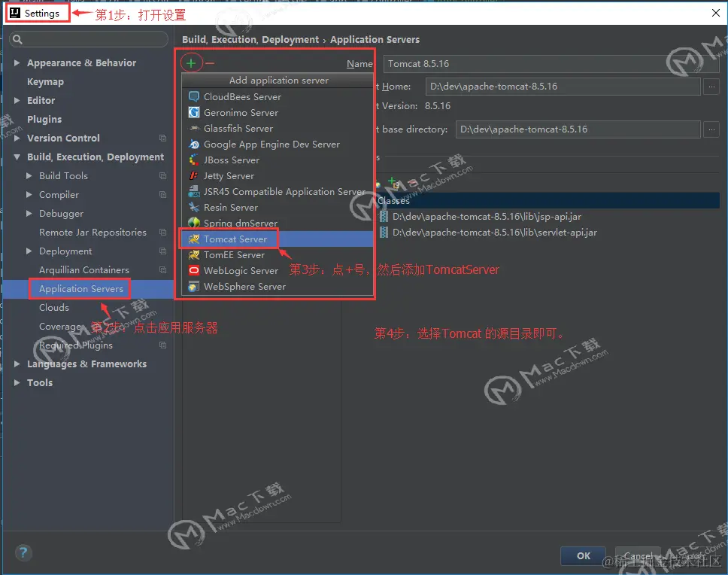Click the WebSphere Server icon
728x575 pixels.
point(193,286)
